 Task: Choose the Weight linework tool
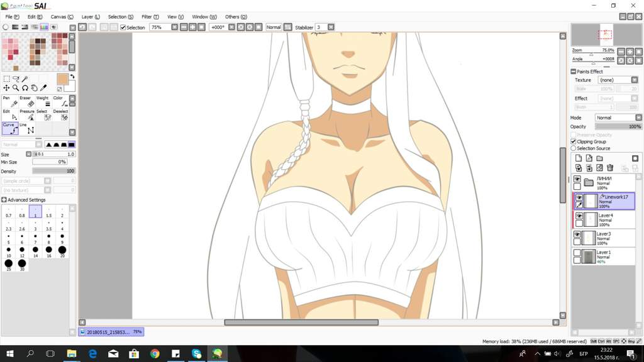[x=43, y=101]
